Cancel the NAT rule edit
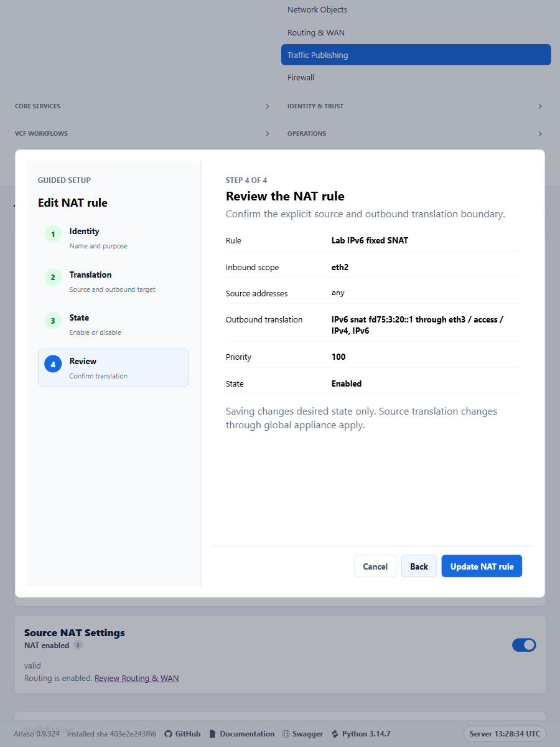This screenshot has width=560, height=747. [x=375, y=566]
